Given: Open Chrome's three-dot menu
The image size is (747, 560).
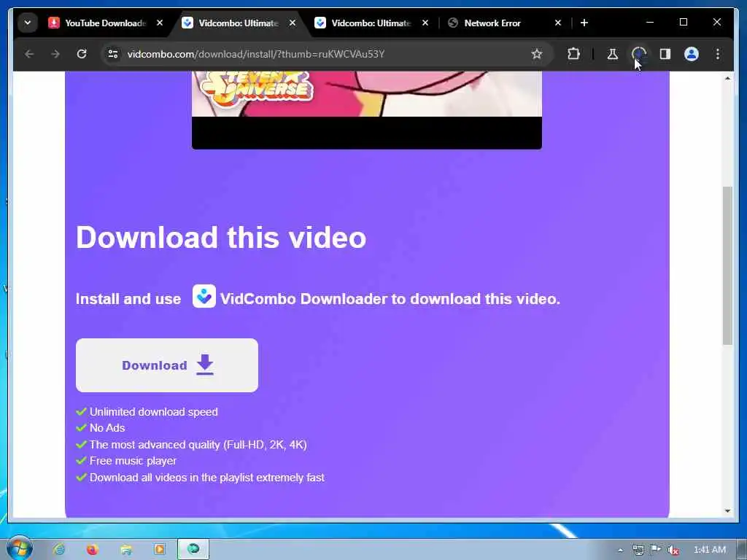Looking at the screenshot, I should (x=718, y=54).
